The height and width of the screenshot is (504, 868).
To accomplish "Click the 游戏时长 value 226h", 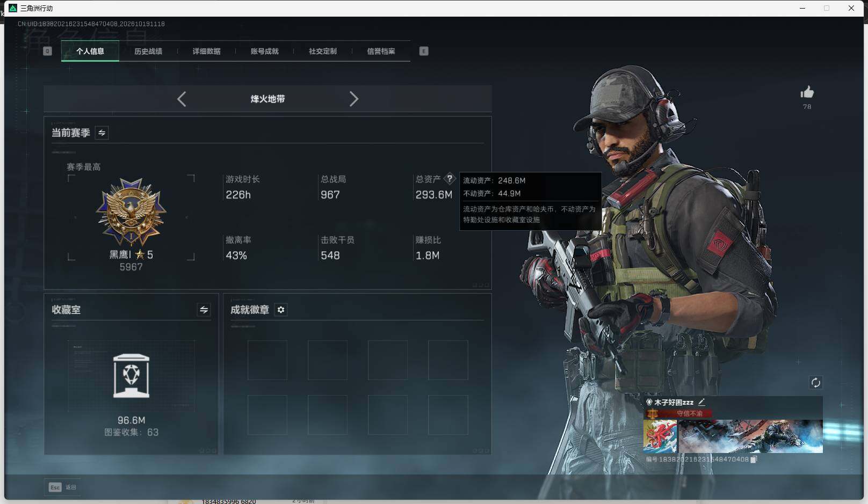I will pyautogui.click(x=238, y=195).
